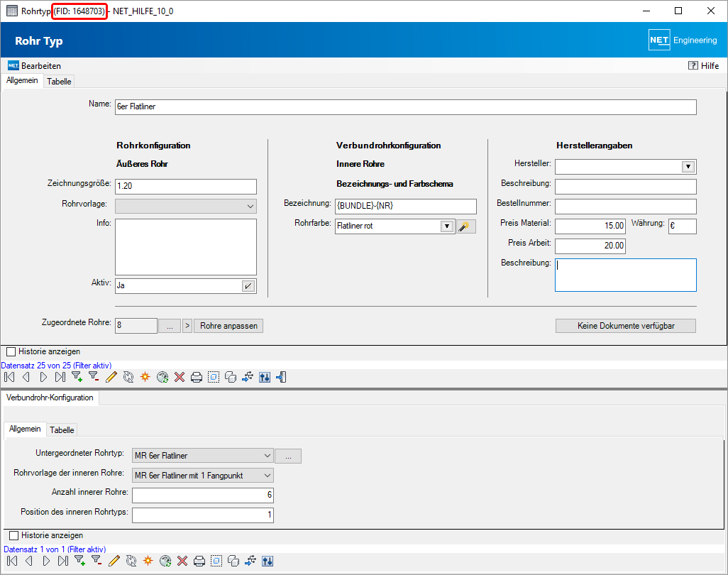Click the Rohrfarbe magic wand icon

coord(465,226)
